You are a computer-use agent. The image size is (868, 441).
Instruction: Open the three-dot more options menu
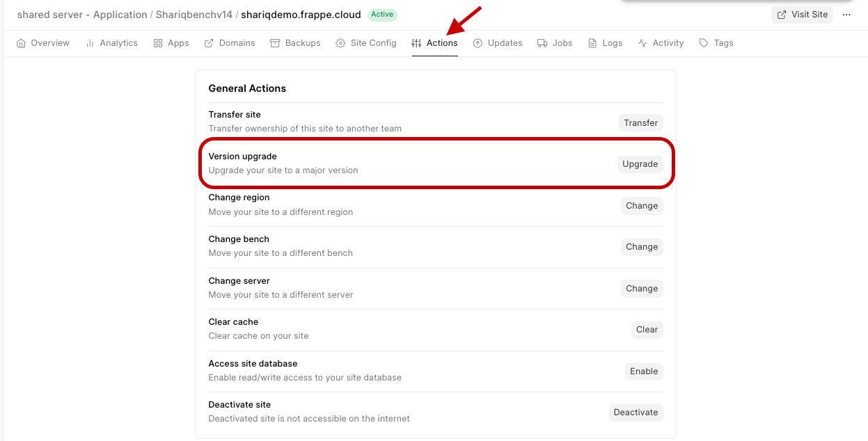(846, 15)
